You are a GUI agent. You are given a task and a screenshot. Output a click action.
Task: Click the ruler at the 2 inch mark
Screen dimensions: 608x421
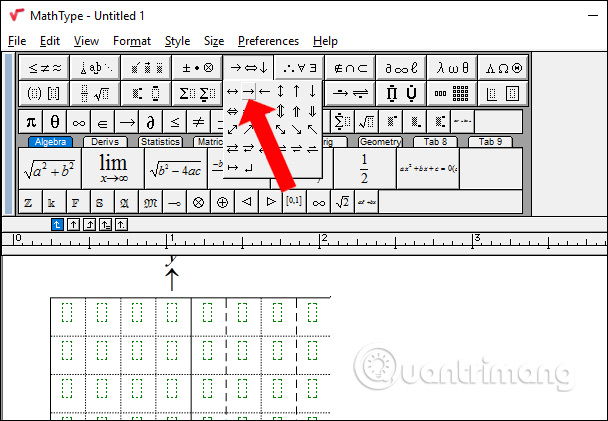pyautogui.click(x=320, y=240)
